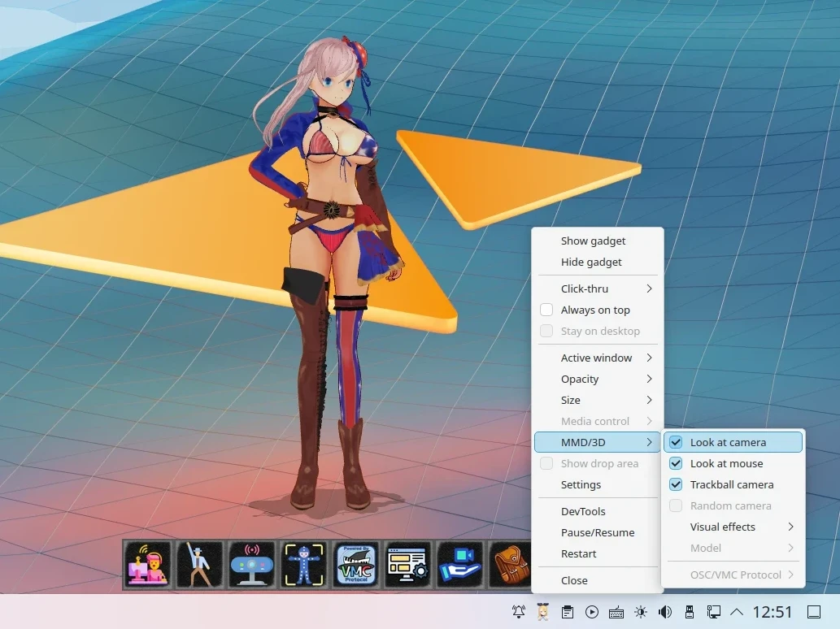Uncheck Look at camera option
This screenshot has height=629, width=840.
(x=676, y=442)
